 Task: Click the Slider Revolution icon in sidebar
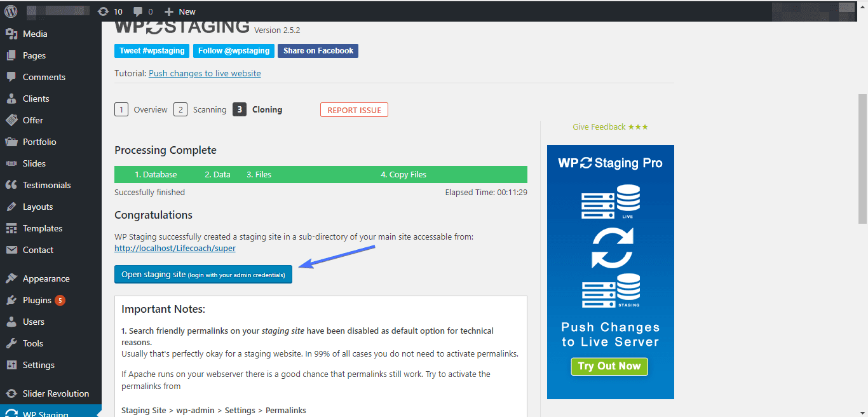(x=11, y=393)
